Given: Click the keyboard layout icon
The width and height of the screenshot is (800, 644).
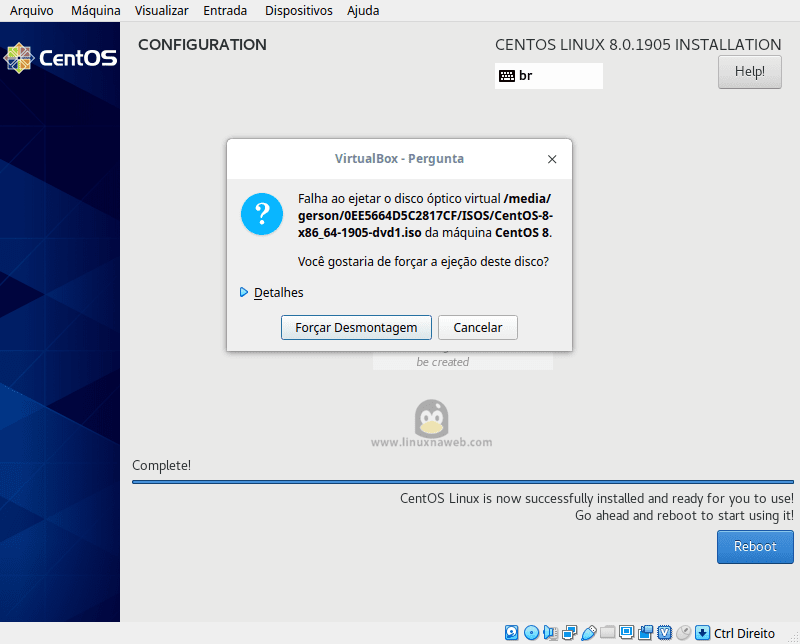Looking at the screenshot, I should [507, 76].
